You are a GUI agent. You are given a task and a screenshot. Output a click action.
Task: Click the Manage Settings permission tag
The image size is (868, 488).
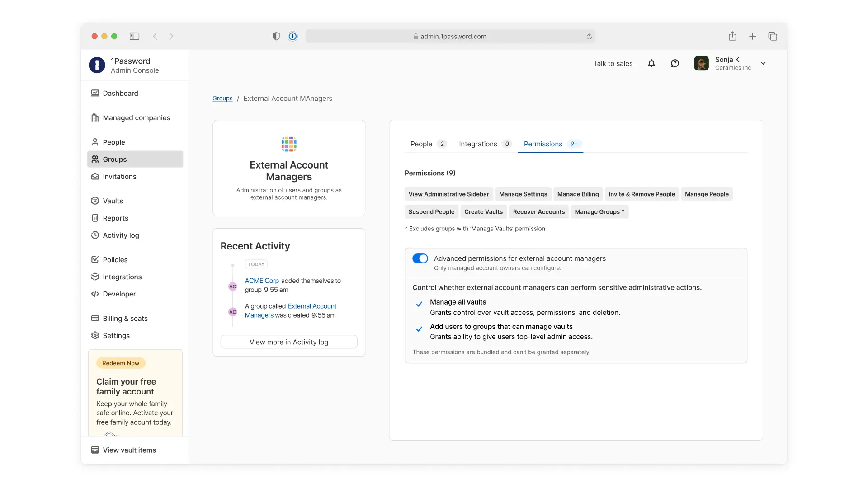523,194
